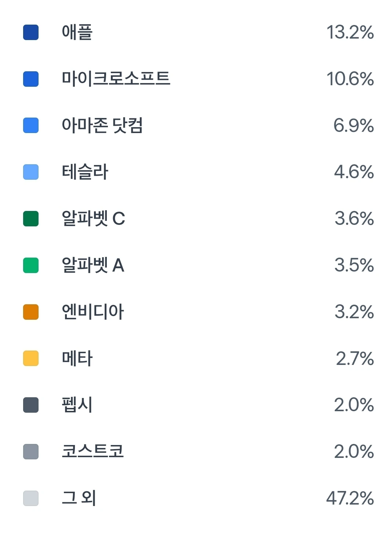Open the 애플 holding label
Image resolution: width=392 pixels, height=538 pixels.
(77, 32)
